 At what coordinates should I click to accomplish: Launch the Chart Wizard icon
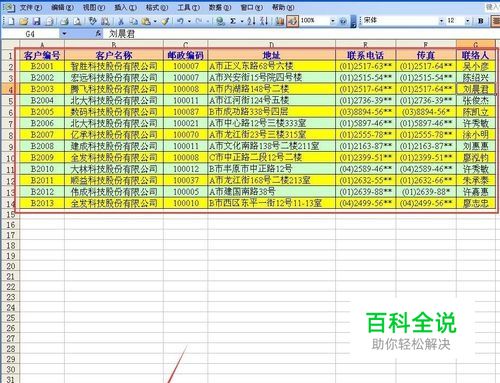coord(280,21)
